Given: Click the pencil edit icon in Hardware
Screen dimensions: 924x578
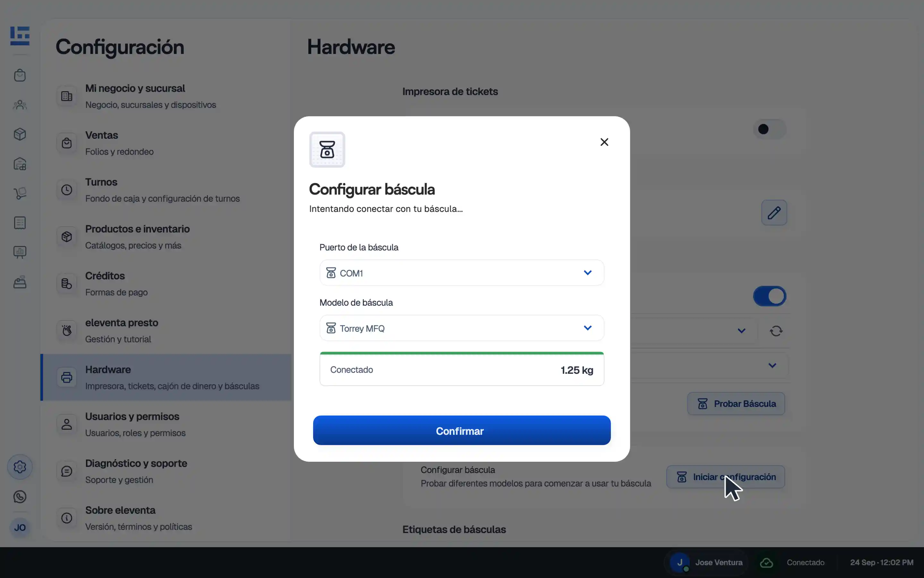Looking at the screenshot, I should click(x=774, y=213).
